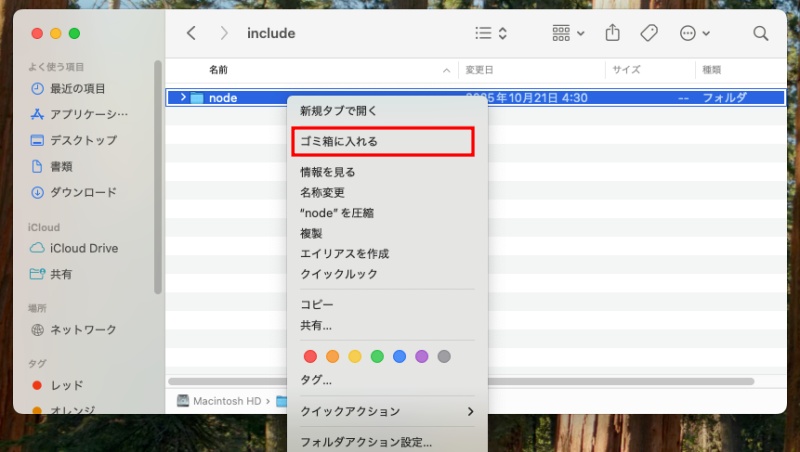Screen dimensions: 800x452
Task: Go back with the left chevron
Action: tap(191, 33)
